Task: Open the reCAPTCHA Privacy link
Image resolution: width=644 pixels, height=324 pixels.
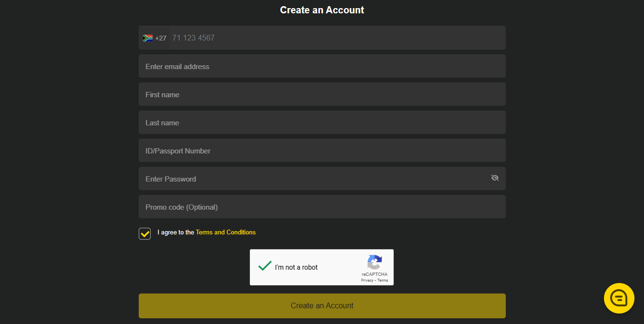Action: 367,280
